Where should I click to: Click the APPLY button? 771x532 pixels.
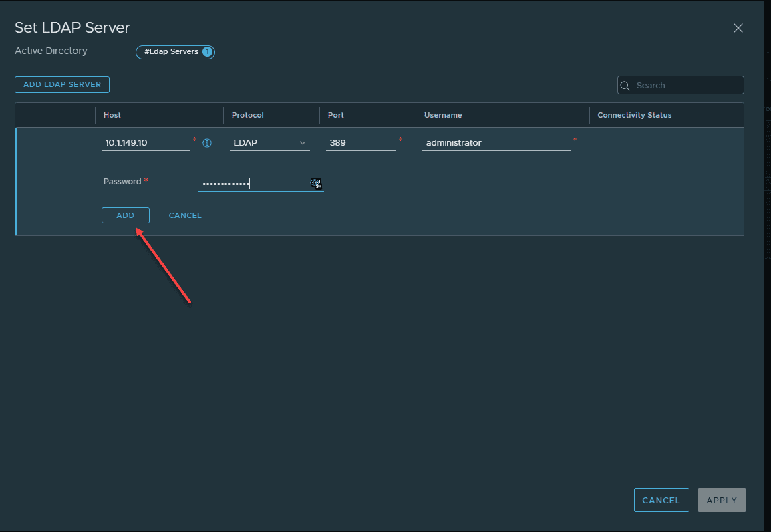click(x=721, y=500)
